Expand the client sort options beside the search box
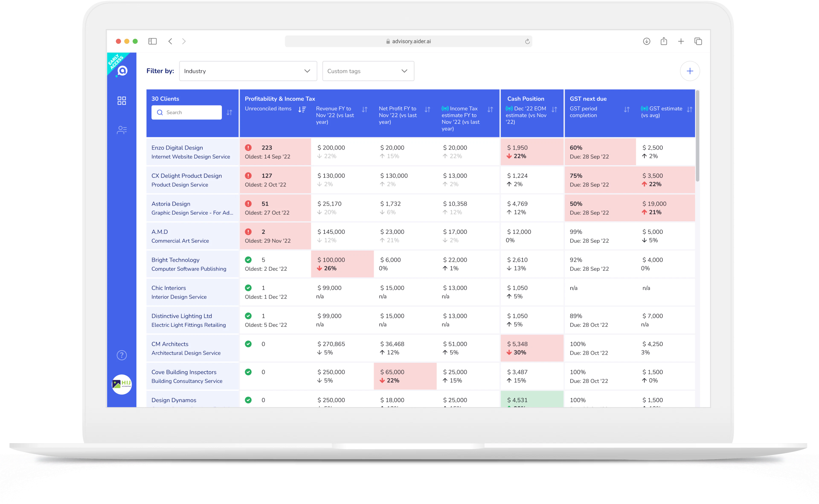Image resolution: width=819 pixels, height=504 pixels. 229,112
